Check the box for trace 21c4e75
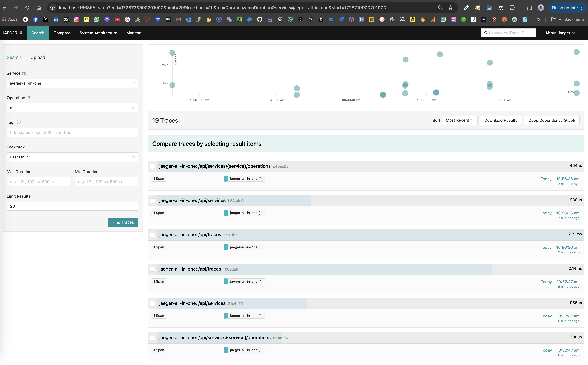 click(152, 303)
